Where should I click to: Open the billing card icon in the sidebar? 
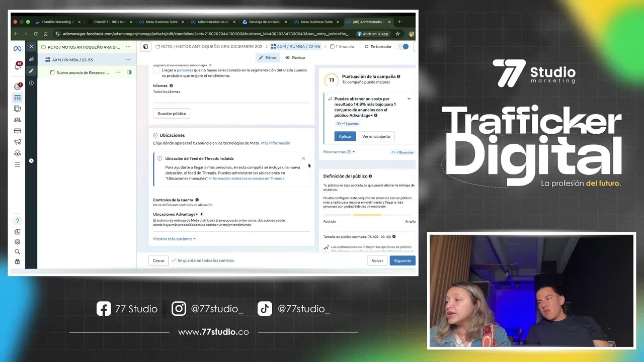(18, 131)
